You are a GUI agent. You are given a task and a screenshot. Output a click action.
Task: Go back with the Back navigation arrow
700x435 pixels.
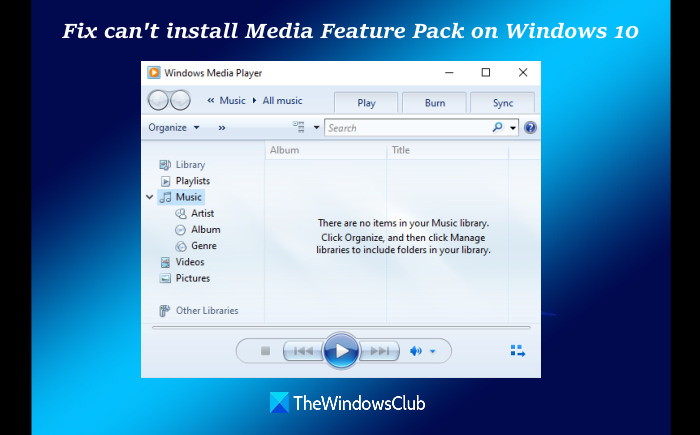click(x=158, y=100)
